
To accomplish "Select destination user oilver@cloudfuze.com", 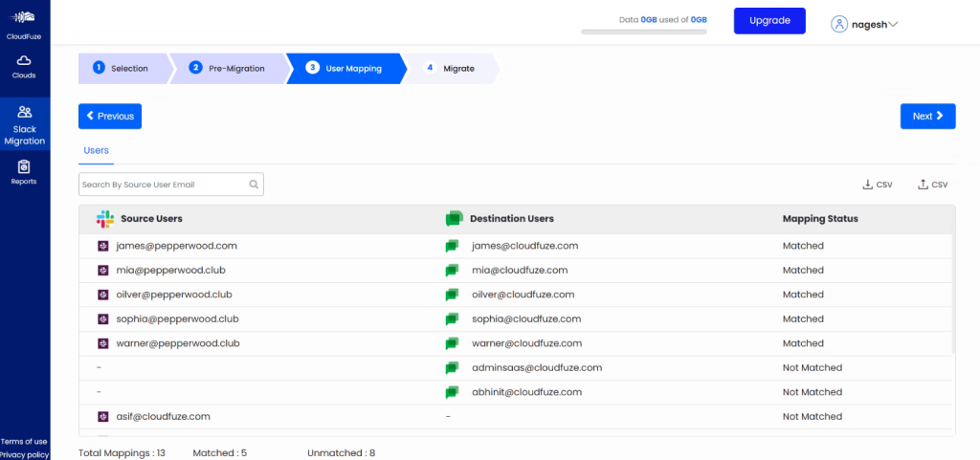I will pos(523,295).
